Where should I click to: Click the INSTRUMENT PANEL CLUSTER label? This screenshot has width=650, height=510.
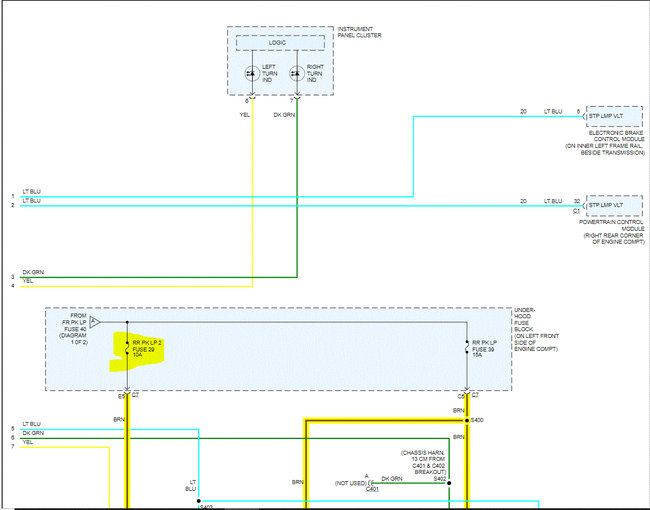click(x=359, y=32)
